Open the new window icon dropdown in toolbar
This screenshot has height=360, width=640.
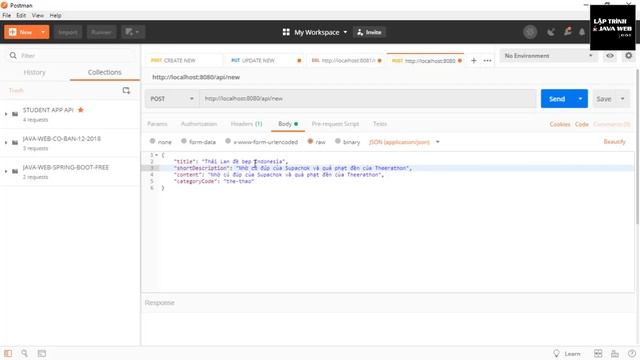(x=133, y=32)
